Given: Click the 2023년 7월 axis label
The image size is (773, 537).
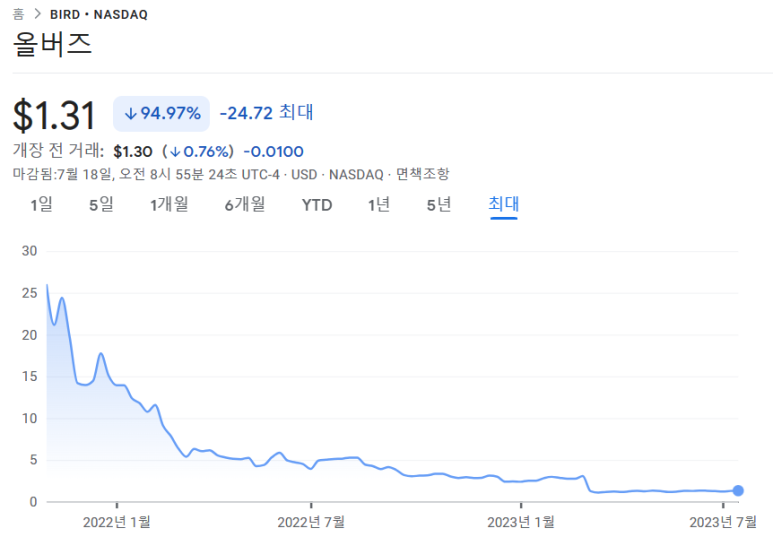Looking at the screenshot, I should (x=723, y=522).
